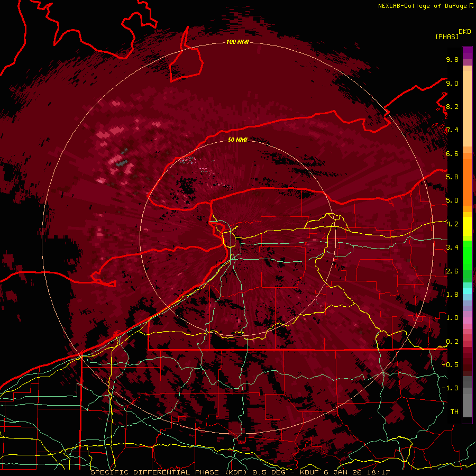Image resolution: width=476 pixels, height=476 pixels.
Task: Click the 50 NMI range ring label
Action: coord(237,140)
